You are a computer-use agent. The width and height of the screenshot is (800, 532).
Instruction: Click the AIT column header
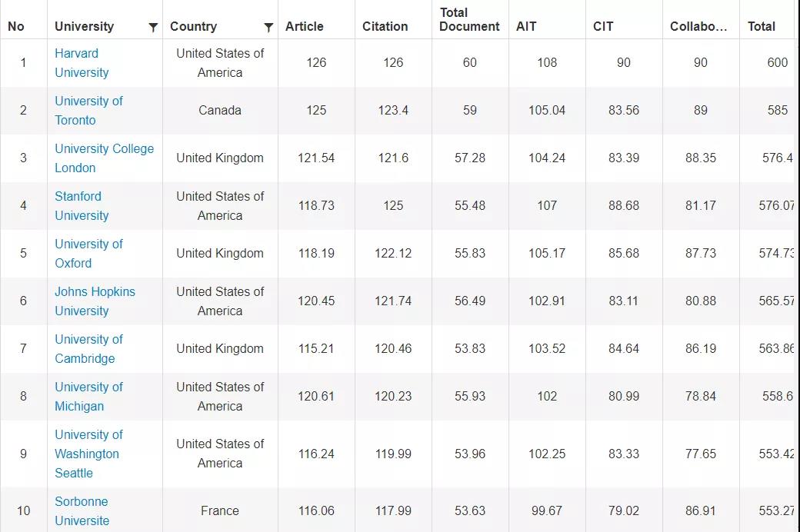coord(526,27)
